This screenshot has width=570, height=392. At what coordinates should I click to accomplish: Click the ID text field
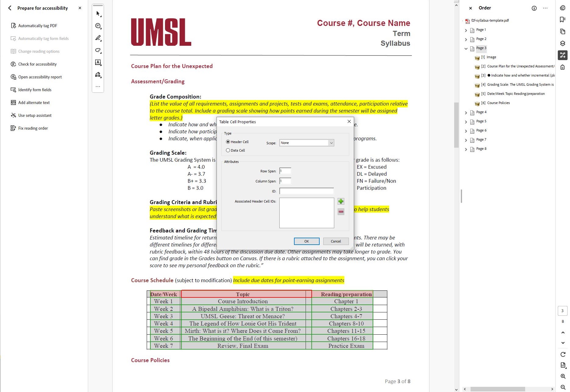(307, 191)
